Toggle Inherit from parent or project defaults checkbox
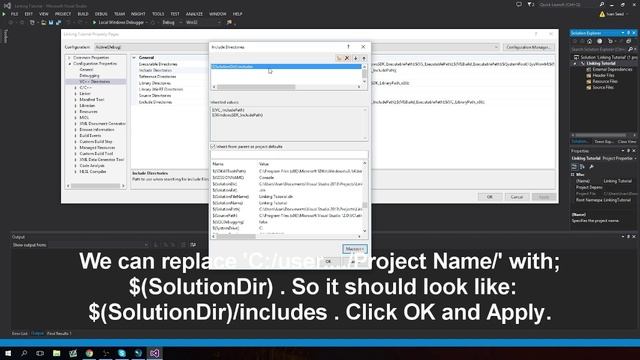This screenshot has height=360, width=640. click(213, 146)
